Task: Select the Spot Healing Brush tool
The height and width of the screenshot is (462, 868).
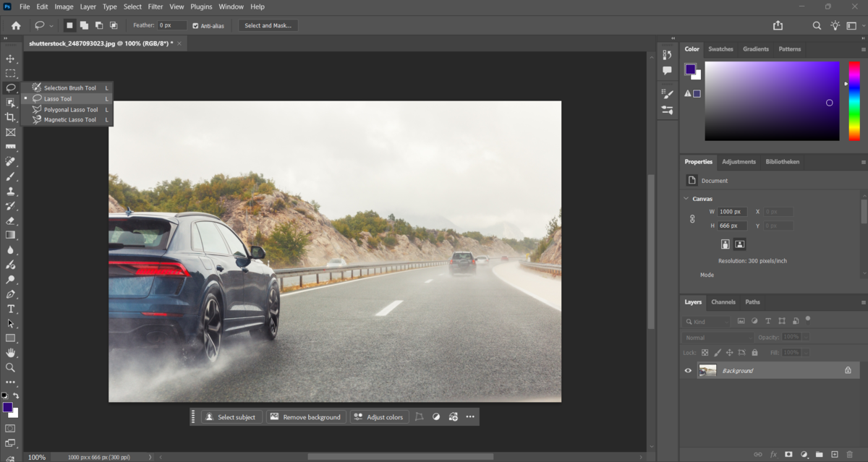Action: [10, 161]
